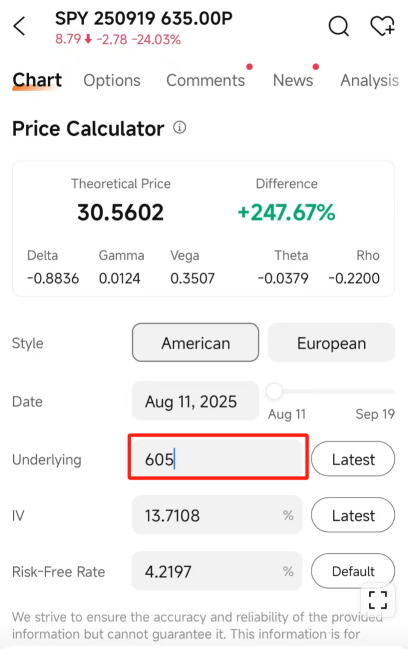Screen dimensions: 412x649
Task: Focus the Underlying price input field
Action: (218, 457)
